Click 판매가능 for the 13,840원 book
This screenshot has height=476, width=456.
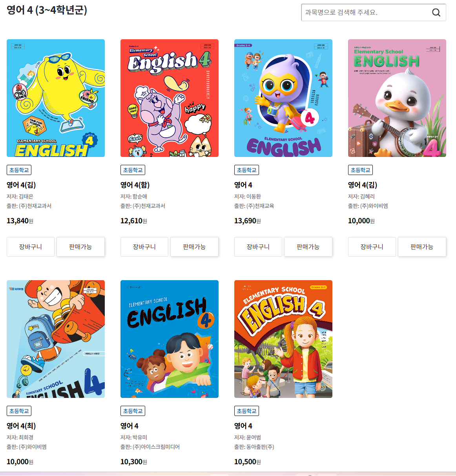[80, 247]
